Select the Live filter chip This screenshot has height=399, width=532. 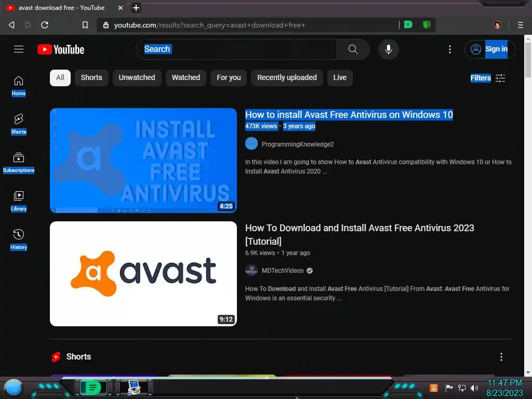click(x=340, y=78)
